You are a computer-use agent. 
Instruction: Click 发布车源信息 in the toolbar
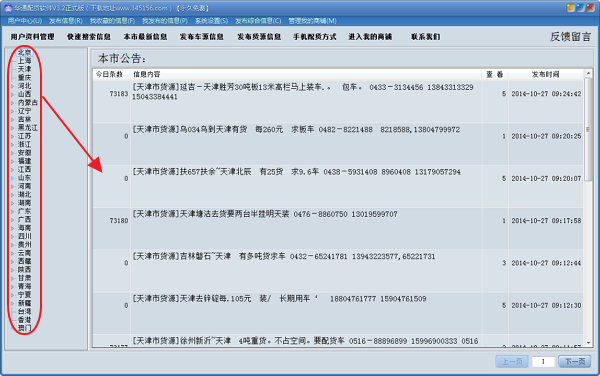pos(202,37)
